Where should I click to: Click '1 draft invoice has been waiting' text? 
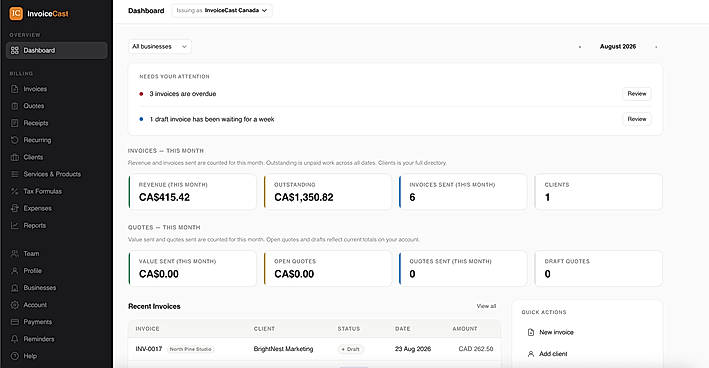click(212, 119)
